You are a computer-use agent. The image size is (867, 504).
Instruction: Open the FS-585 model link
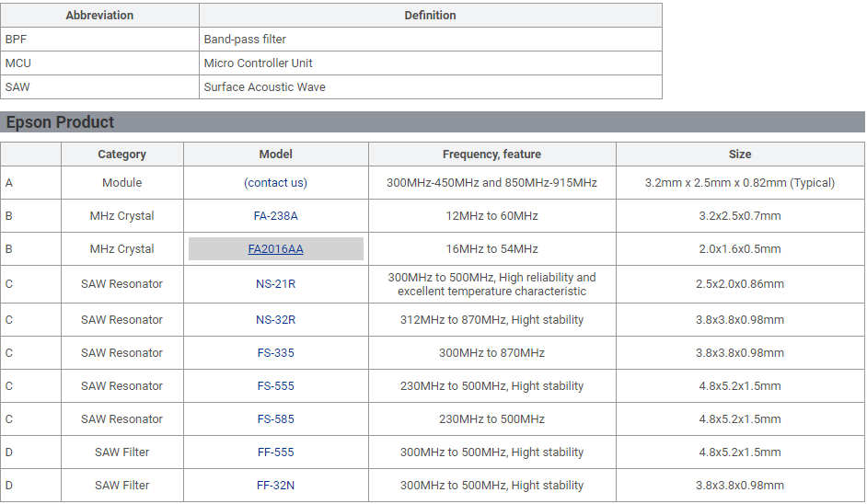pyautogui.click(x=275, y=419)
